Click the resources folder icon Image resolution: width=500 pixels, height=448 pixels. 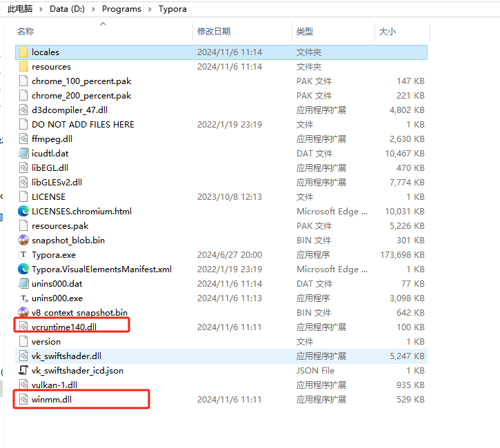click(23, 67)
